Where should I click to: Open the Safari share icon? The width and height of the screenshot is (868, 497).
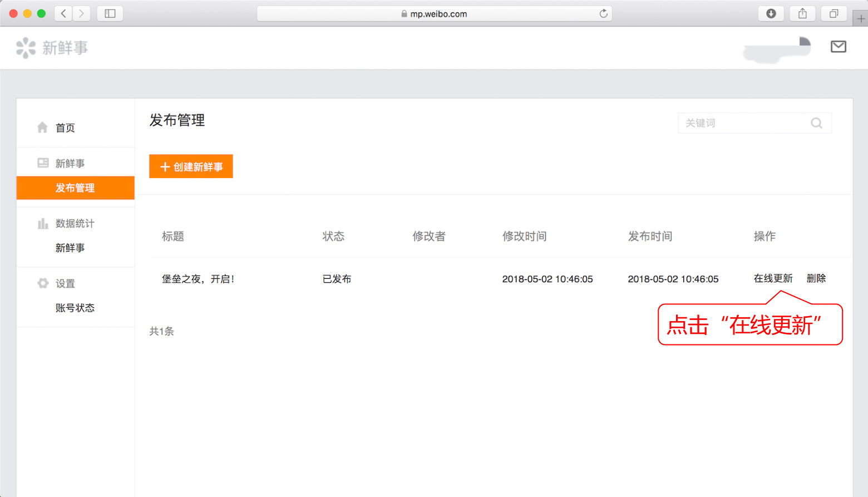(802, 13)
